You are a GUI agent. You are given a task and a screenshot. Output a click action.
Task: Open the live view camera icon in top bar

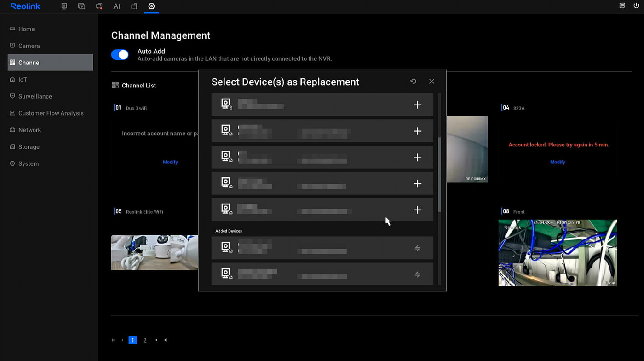[x=64, y=6]
